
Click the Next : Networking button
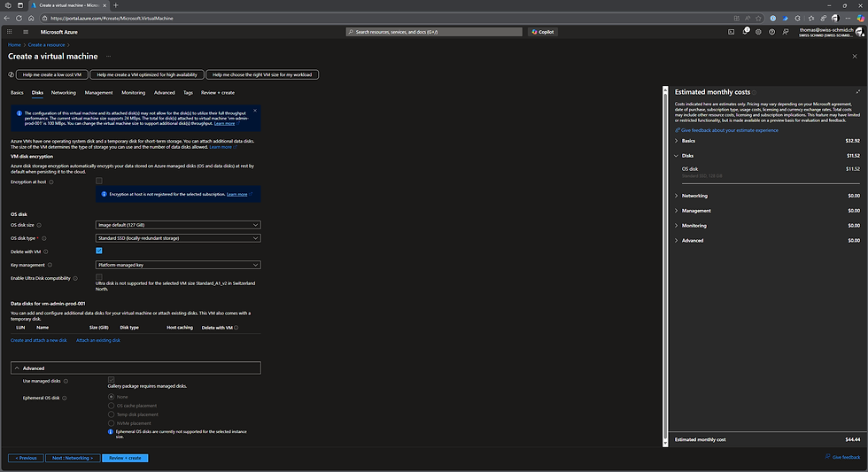pyautogui.click(x=73, y=458)
